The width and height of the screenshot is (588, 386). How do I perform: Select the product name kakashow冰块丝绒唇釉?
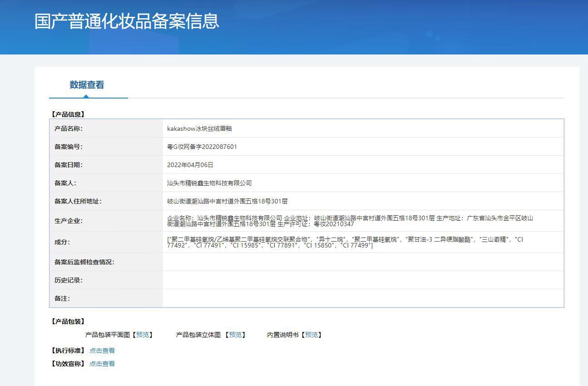(x=199, y=129)
